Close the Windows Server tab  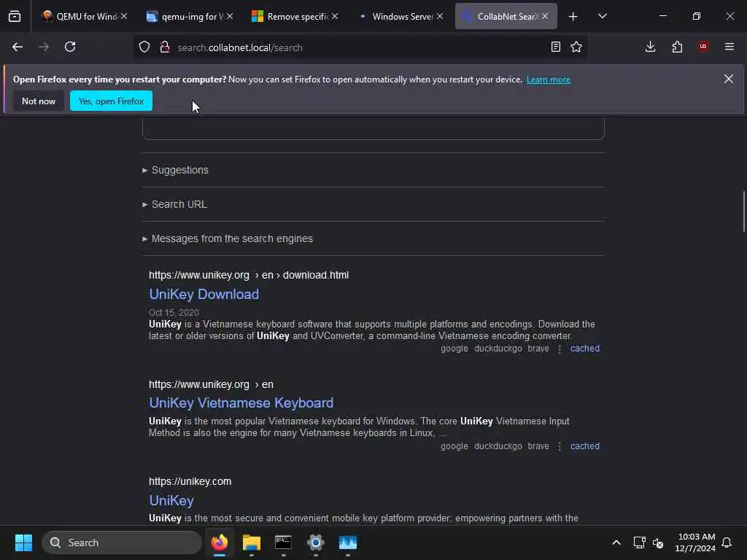click(x=440, y=17)
